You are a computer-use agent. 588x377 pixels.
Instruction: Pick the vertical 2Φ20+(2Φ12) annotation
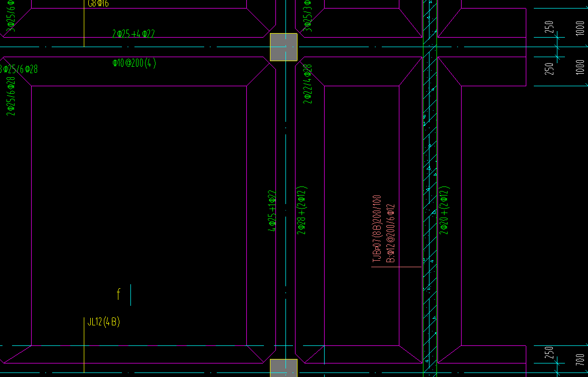point(444,210)
